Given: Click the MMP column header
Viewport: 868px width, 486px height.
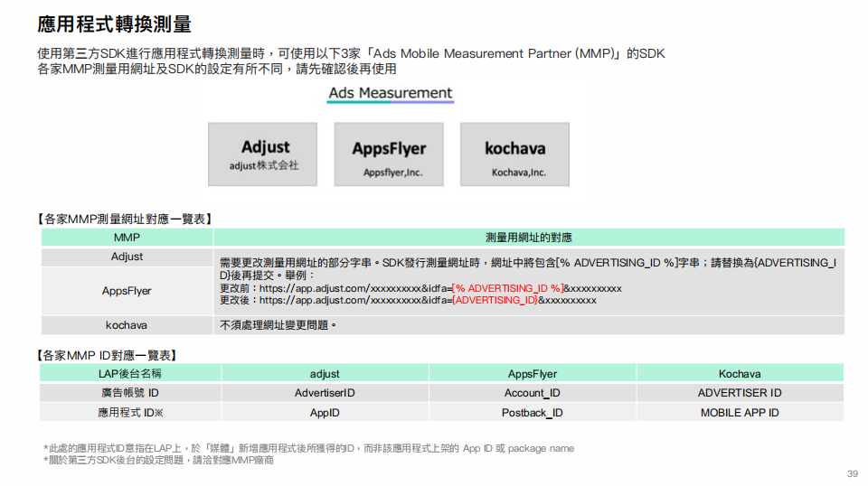Looking at the screenshot, I should [127, 238].
